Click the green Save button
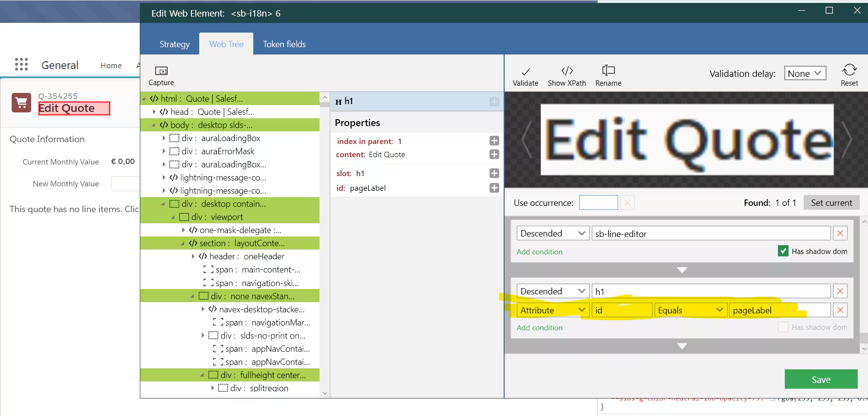 pyautogui.click(x=820, y=380)
